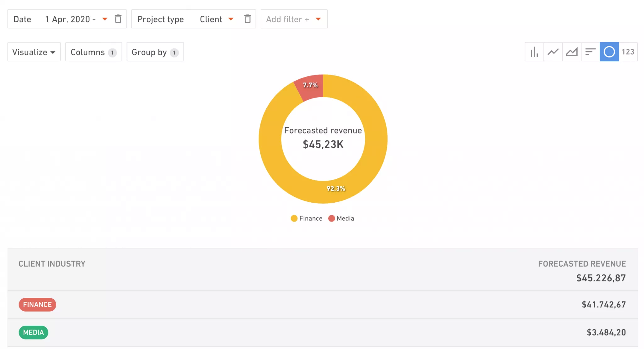Click the Media industry tag
The width and height of the screenshot is (644, 349).
[x=33, y=332]
